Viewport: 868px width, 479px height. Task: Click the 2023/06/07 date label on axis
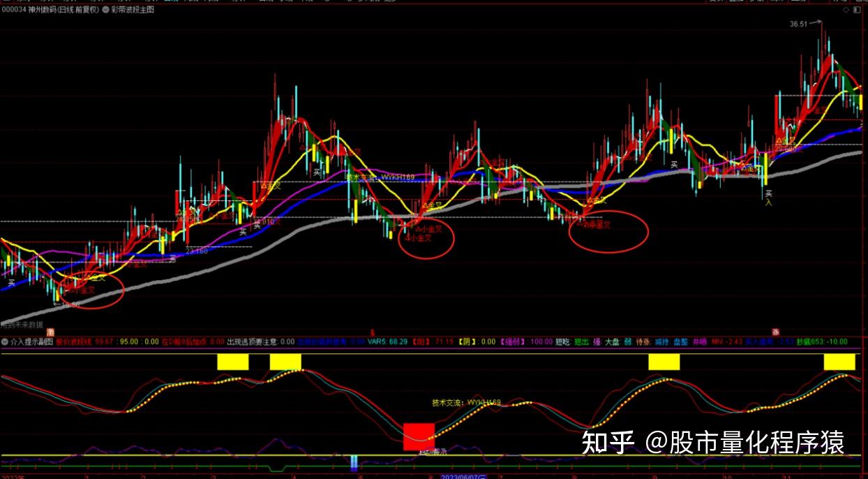tap(463, 476)
